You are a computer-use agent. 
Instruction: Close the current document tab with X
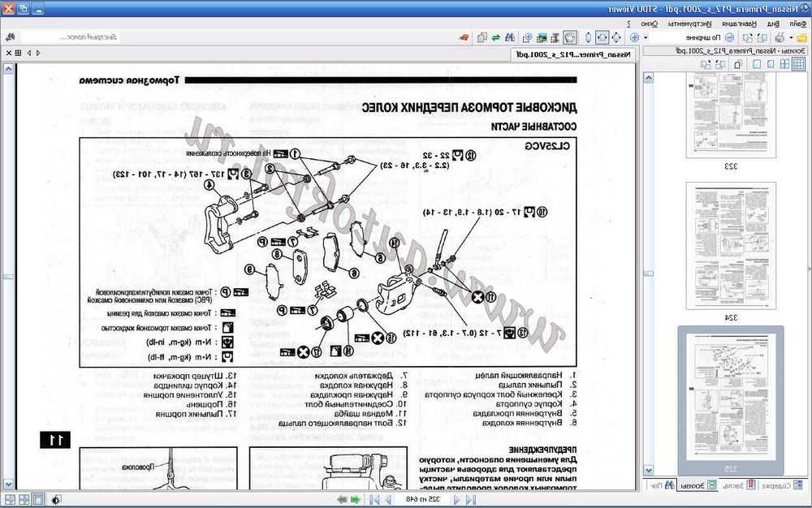pos(8,53)
